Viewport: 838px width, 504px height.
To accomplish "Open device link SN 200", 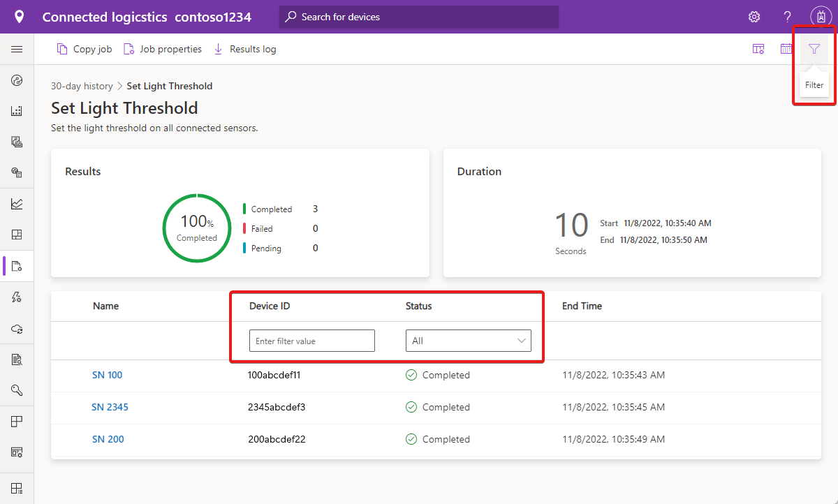I will [108, 439].
